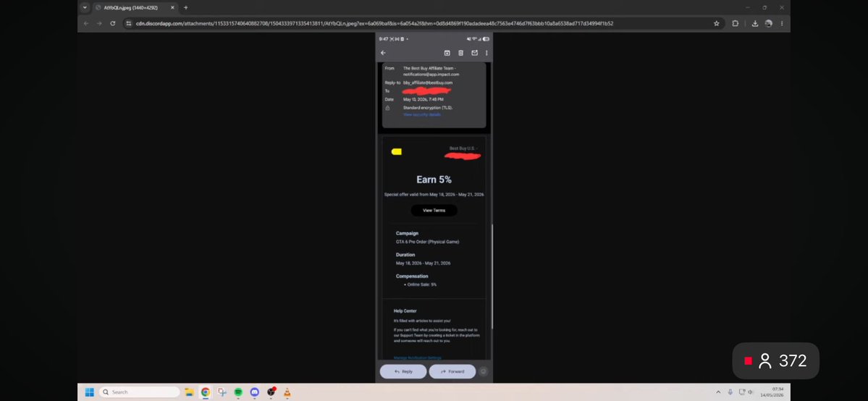Image resolution: width=868 pixels, height=401 pixels.
Task: Click the Reply button
Action: click(403, 371)
